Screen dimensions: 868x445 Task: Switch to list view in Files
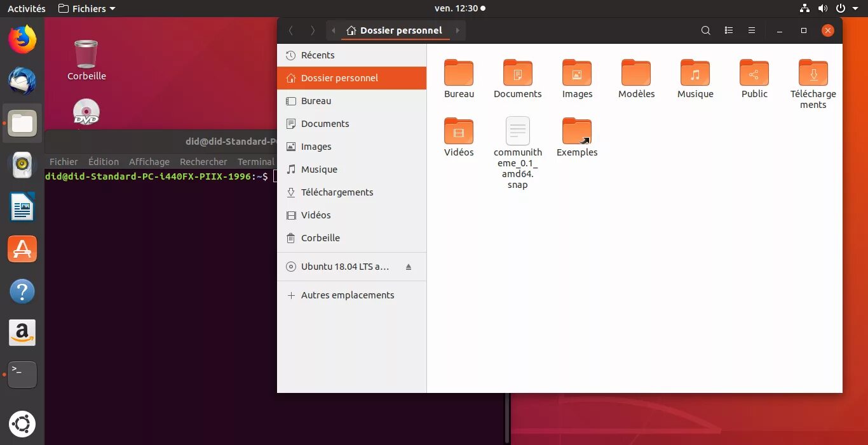click(x=729, y=30)
